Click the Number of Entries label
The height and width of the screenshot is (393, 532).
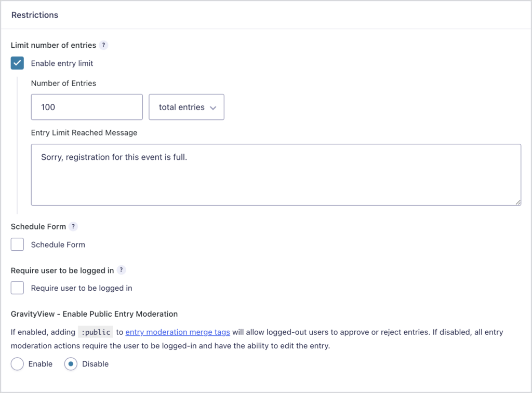click(x=63, y=84)
